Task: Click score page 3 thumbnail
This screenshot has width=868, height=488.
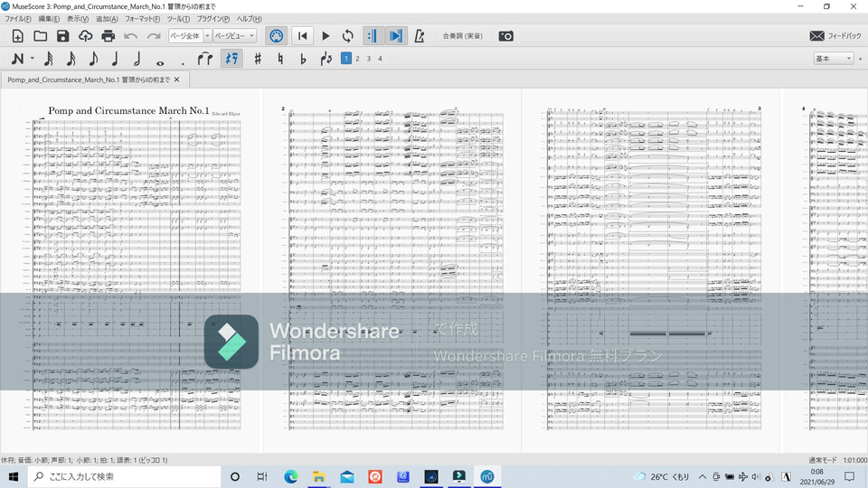Action: click(650, 268)
